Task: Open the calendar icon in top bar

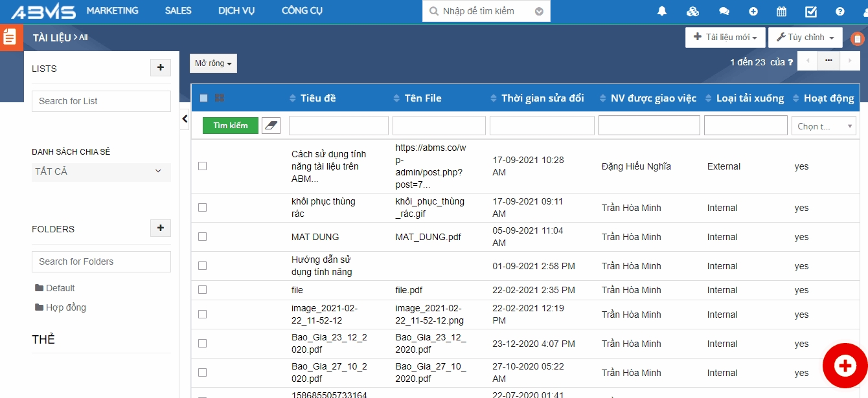Action: pyautogui.click(x=781, y=12)
